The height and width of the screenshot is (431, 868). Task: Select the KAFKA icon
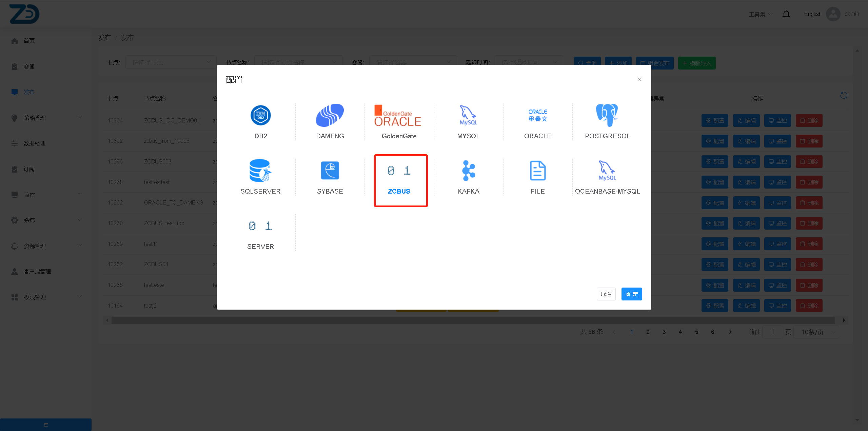pyautogui.click(x=468, y=171)
